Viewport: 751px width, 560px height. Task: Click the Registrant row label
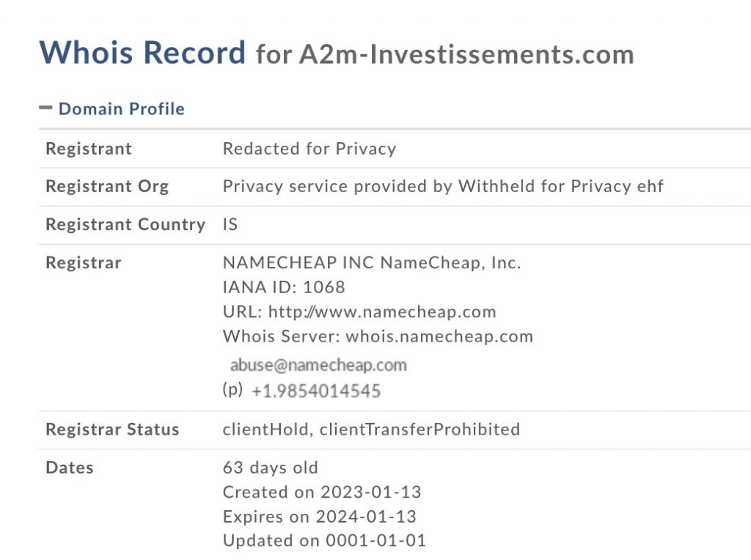coord(89,149)
